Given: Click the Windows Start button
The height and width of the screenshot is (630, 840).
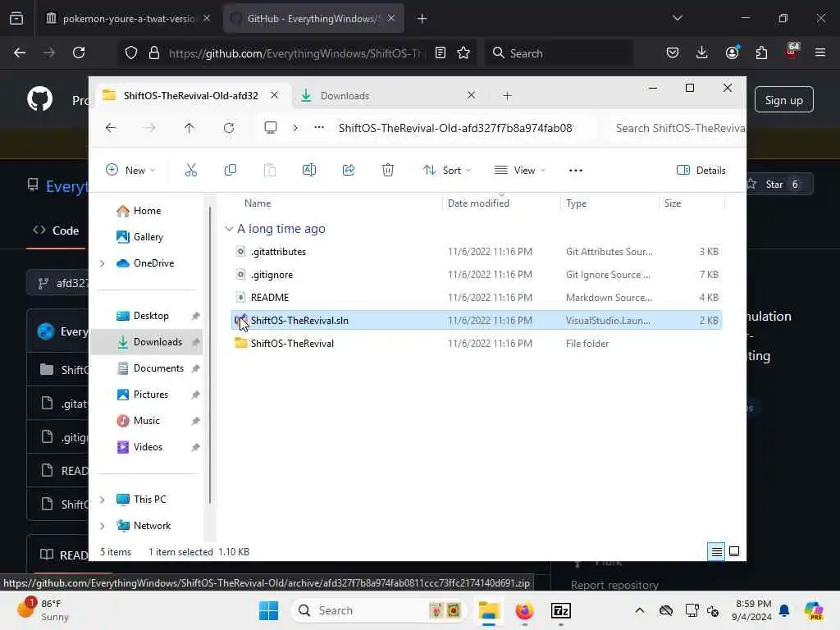Looking at the screenshot, I should click(x=268, y=610).
